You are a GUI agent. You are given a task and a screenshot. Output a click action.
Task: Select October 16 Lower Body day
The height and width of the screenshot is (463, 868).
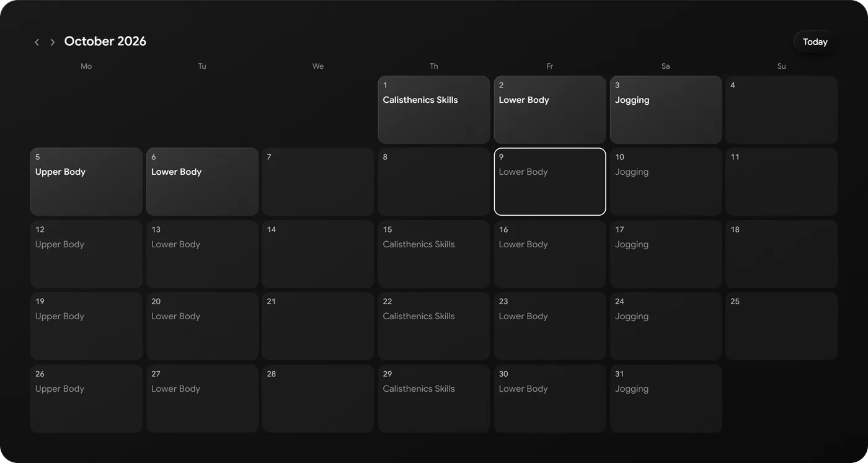click(550, 254)
